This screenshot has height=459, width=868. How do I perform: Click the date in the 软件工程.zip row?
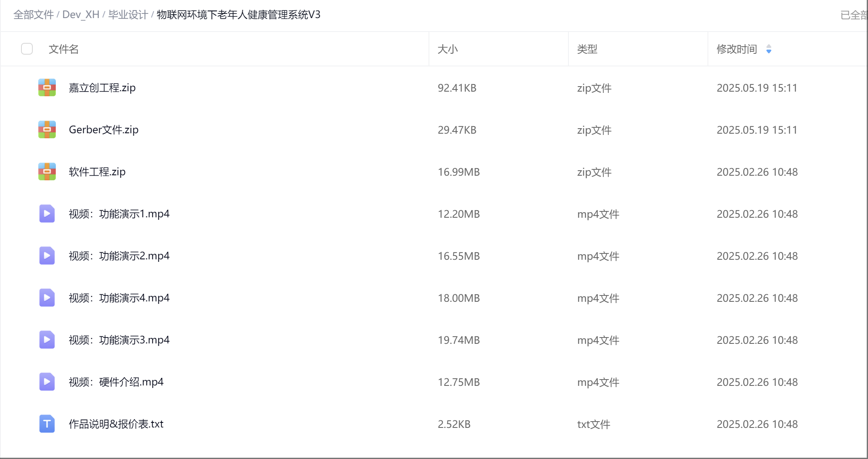757,172
